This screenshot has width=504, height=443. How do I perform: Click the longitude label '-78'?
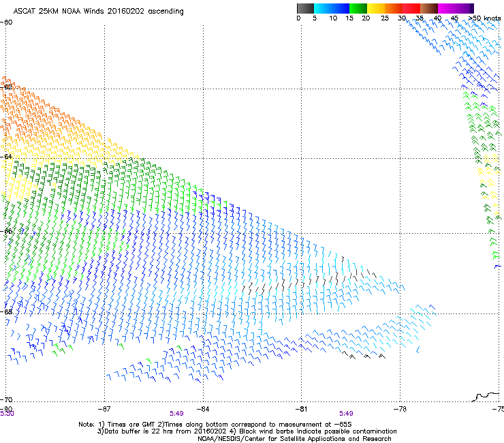pyautogui.click(x=400, y=409)
